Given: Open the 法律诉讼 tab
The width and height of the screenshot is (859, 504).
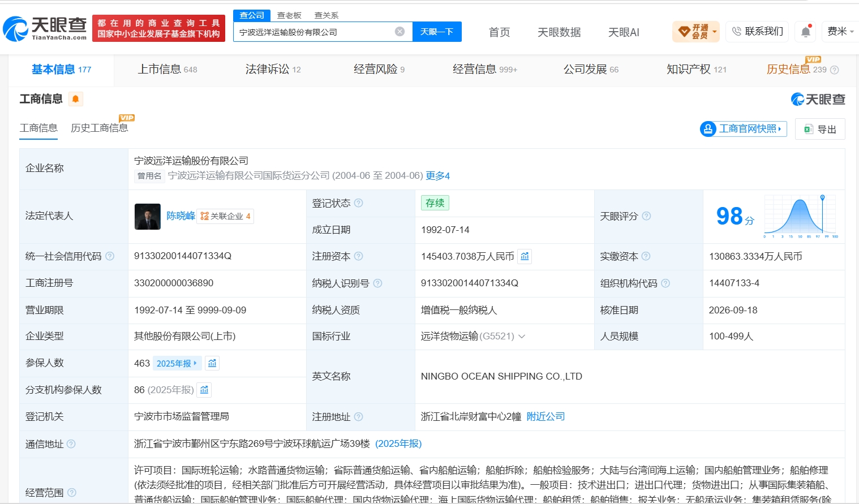Looking at the screenshot, I should pos(273,70).
